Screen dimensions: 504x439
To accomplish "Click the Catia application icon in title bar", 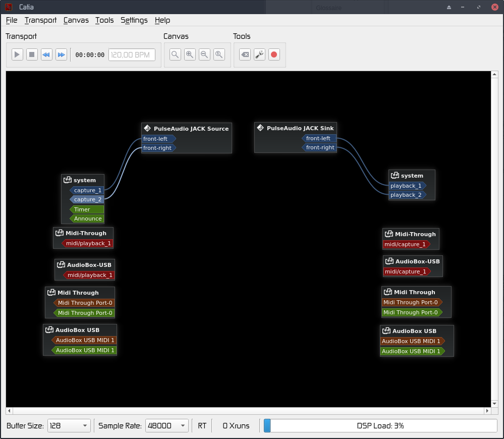I will point(9,7).
